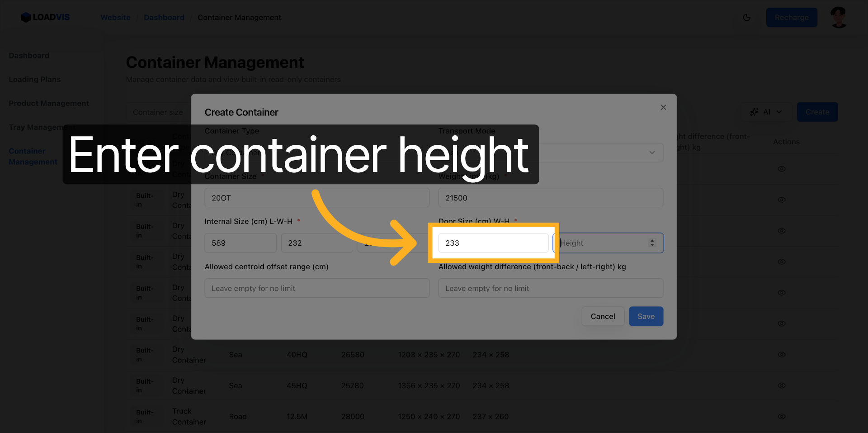Click the door Height field stepper arrows
This screenshot has height=433, width=868.
point(652,243)
